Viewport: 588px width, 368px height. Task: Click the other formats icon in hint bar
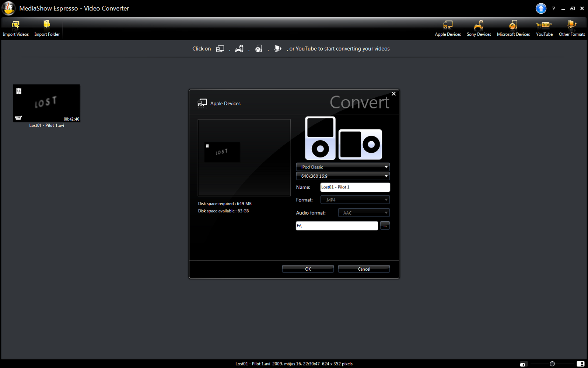(278, 49)
